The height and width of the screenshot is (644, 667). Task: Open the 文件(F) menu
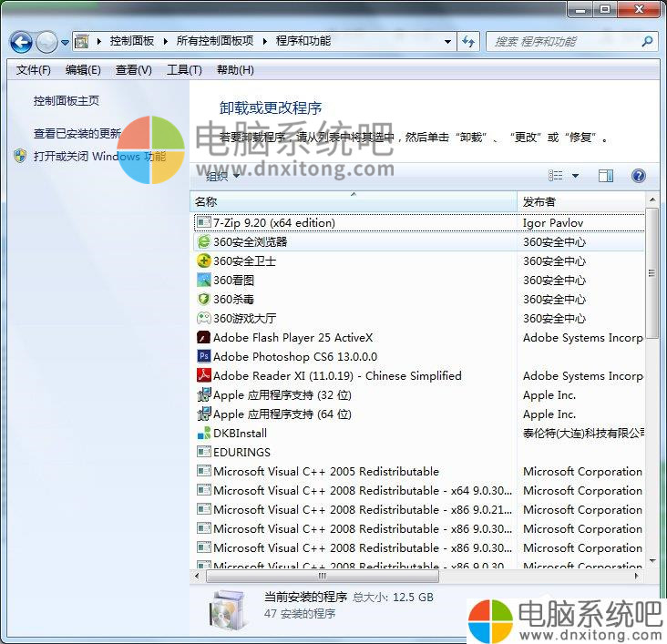point(33,70)
